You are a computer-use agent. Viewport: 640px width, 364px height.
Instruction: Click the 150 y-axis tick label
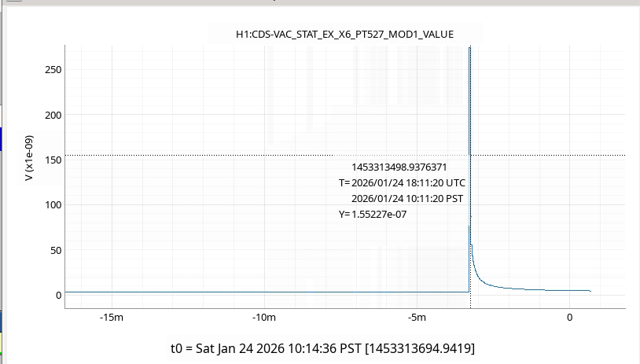click(x=53, y=160)
